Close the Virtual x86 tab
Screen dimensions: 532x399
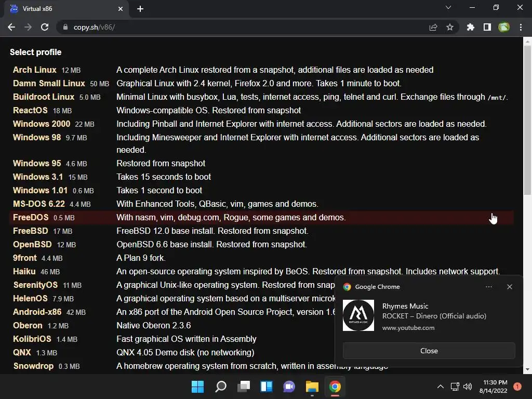point(121,9)
